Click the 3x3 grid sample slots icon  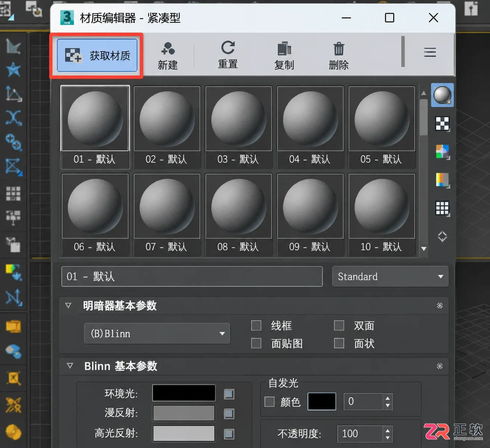pos(442,208)
